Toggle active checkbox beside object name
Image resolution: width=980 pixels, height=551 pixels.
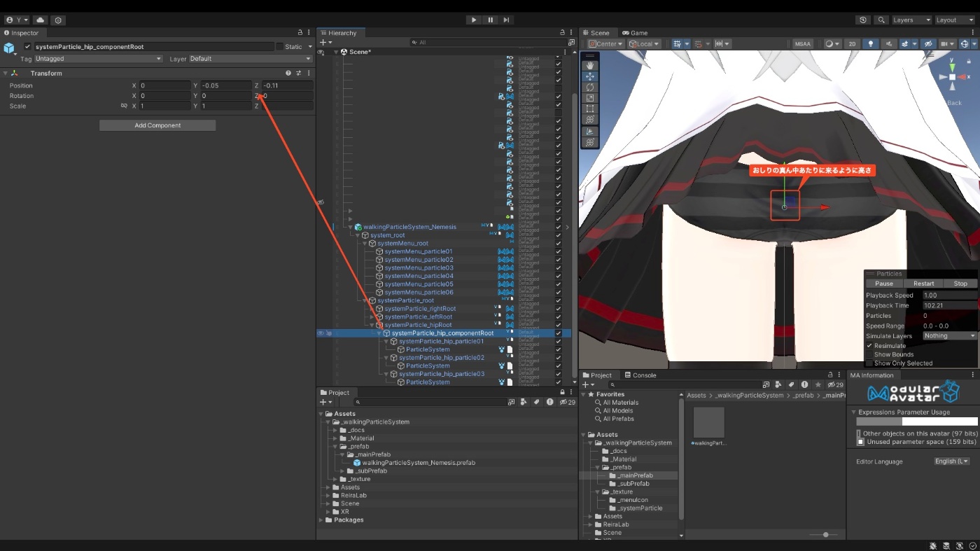pyautogui.click(x=27, y=47)
